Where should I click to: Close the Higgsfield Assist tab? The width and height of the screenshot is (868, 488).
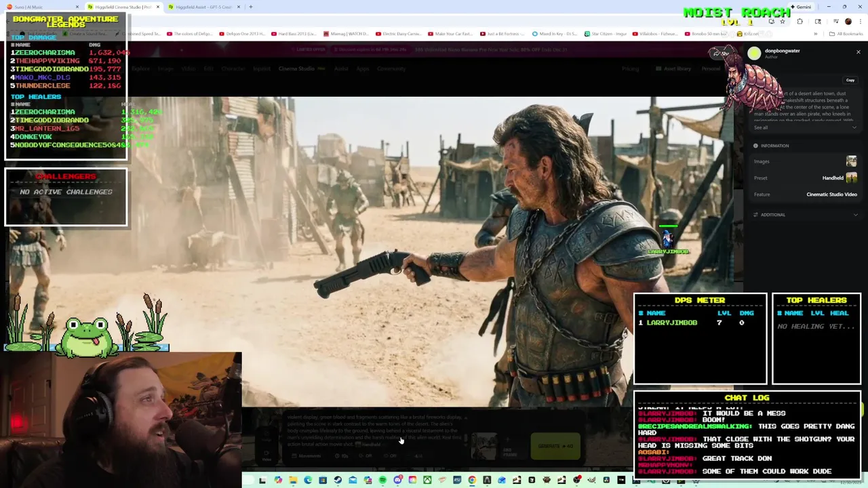pyautogui.click(x=238, y=7)
